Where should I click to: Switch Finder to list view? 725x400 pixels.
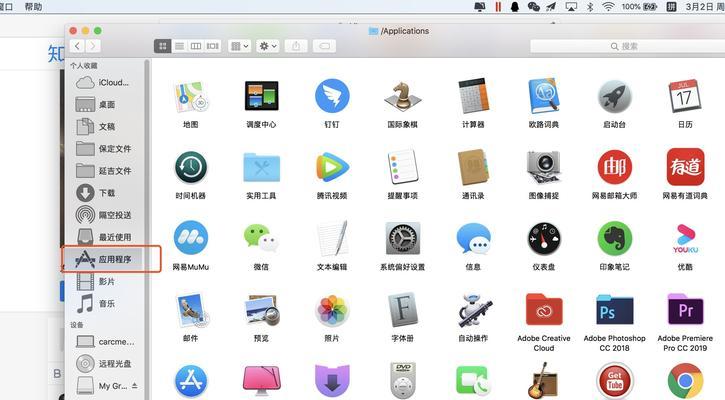pos(179,46)
